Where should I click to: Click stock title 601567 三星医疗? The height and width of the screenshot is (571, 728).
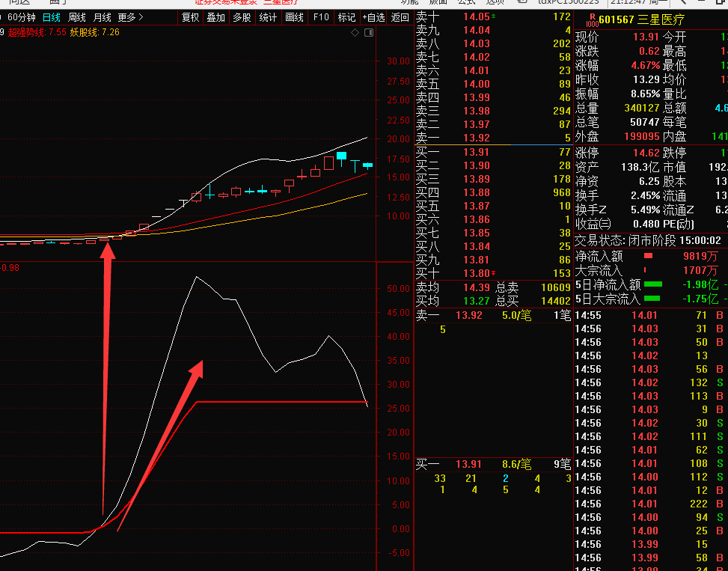click(642, 19)
